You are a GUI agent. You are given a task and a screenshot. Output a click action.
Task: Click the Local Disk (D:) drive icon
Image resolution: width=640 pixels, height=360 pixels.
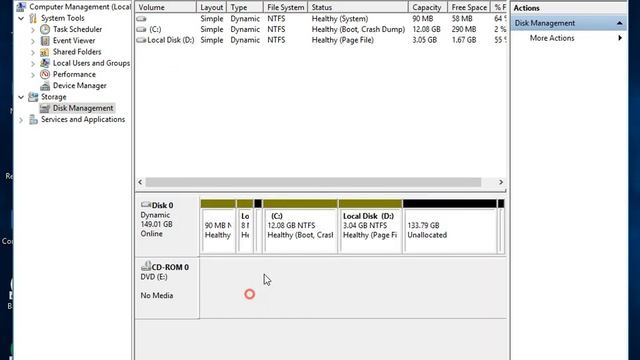pyautogui.click(x=141, y=40)
